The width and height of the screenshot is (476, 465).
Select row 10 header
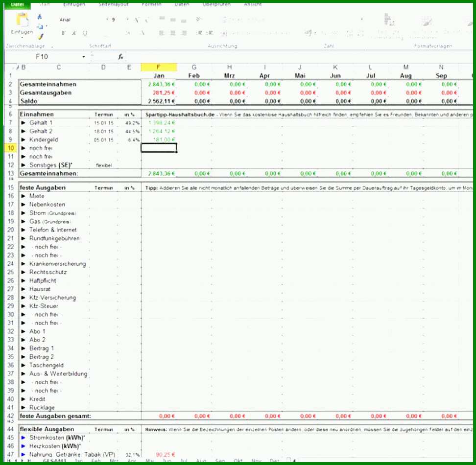(x=11, y=148)
